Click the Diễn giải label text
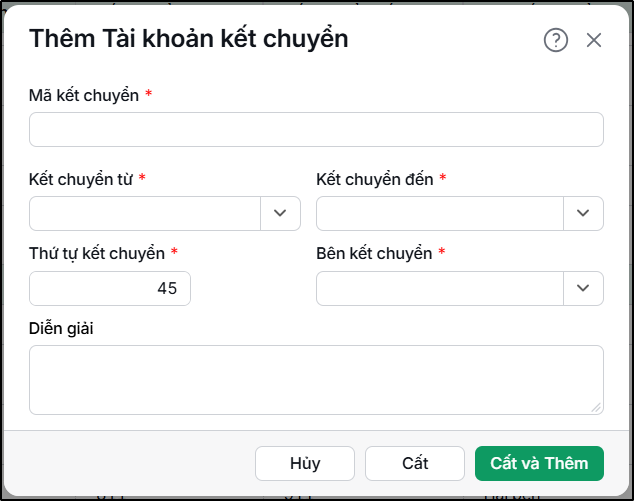The width and height of the screenshot is (634, 501). point(61,328)
